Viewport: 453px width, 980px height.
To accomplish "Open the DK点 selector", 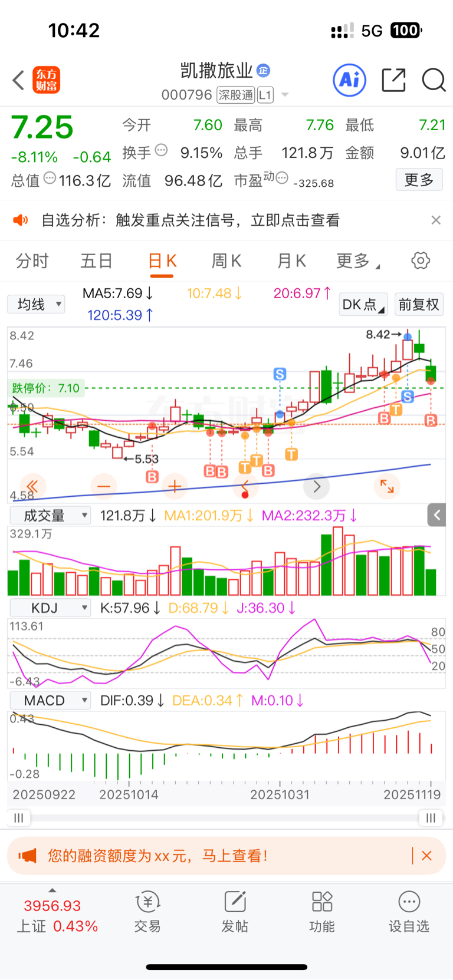I will point(363,304).
